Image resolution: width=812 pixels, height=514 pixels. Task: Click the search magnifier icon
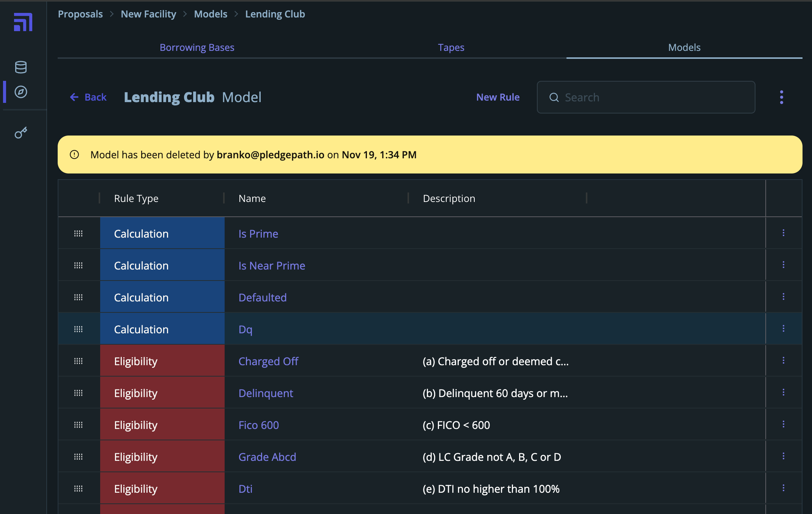554,98
